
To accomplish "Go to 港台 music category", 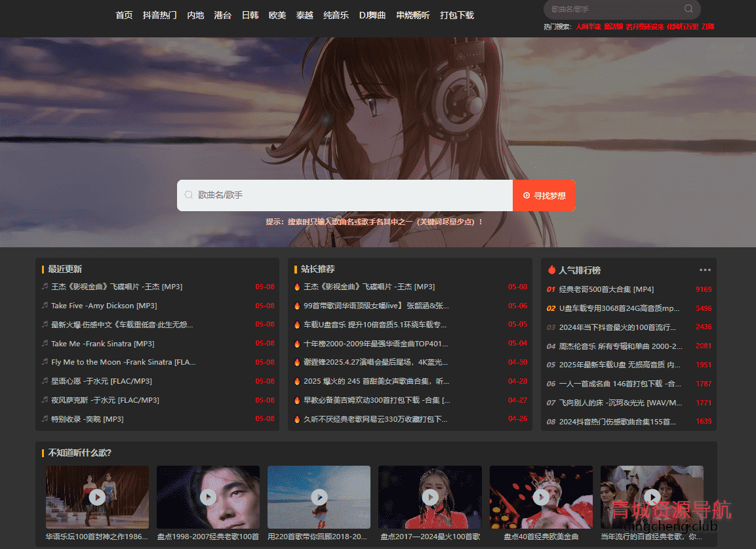I will click(222, 16).
